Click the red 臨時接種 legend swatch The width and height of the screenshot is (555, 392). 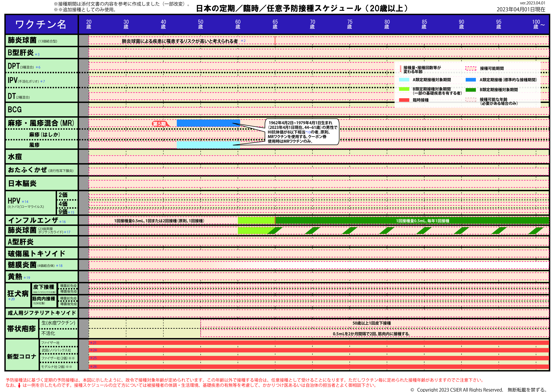pos(404,100)
